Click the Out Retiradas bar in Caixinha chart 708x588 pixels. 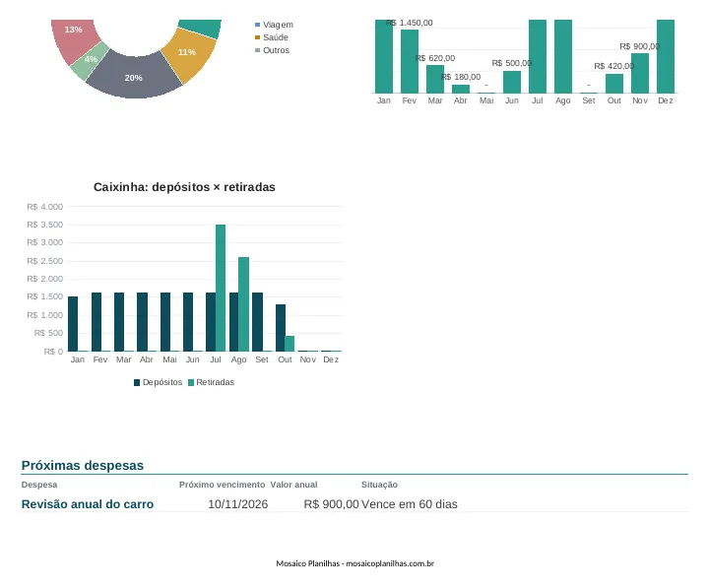[x=290, y=343]
